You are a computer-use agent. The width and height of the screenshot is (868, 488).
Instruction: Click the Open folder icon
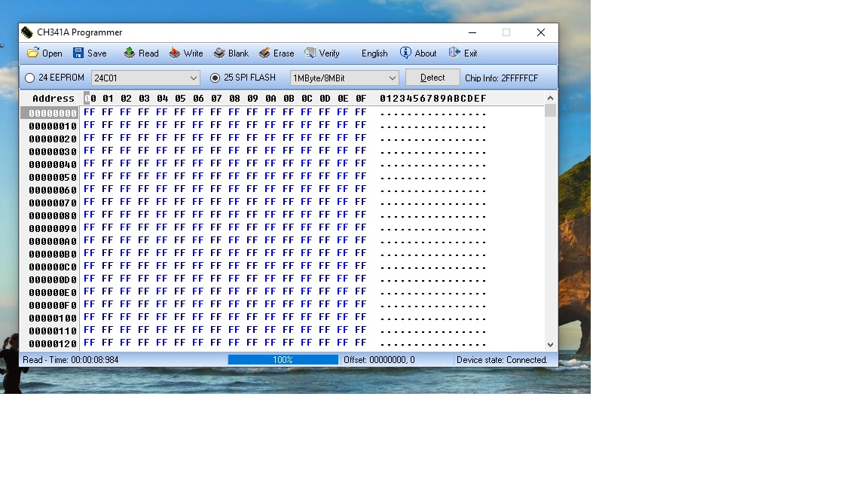coord(32,53)
